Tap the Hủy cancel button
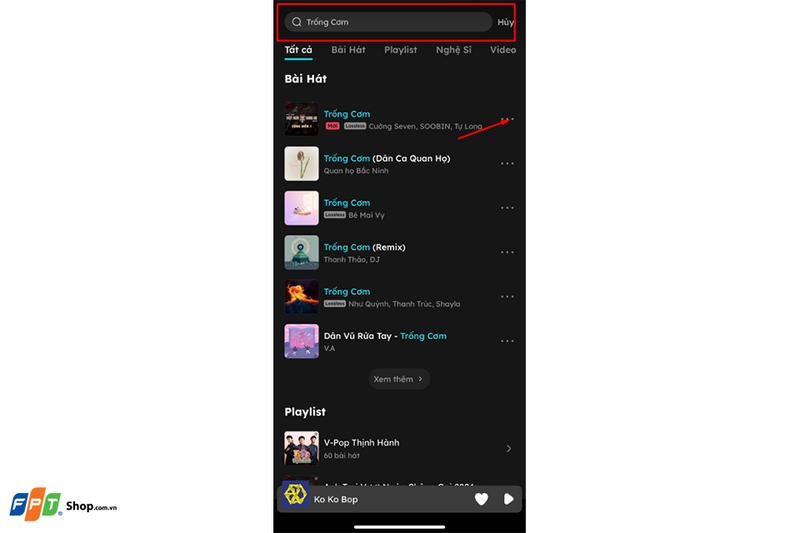Image resolution: width=800 pixels, height=533 pixels. [x=506, y=22]
